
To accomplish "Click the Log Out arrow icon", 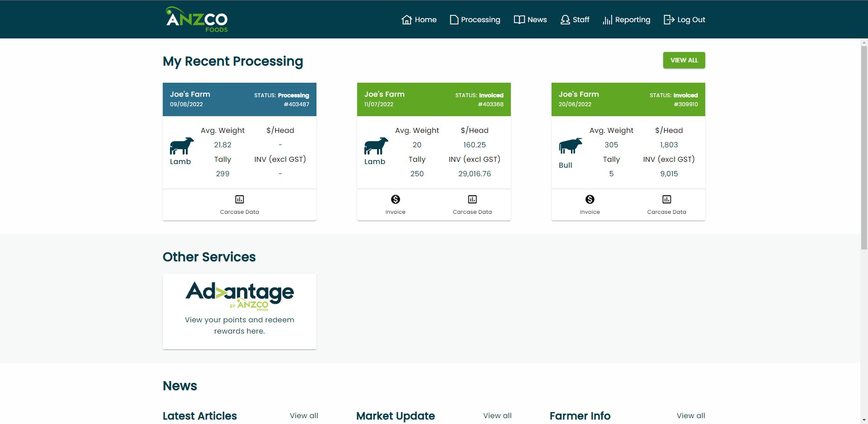I will pos(669,19).
